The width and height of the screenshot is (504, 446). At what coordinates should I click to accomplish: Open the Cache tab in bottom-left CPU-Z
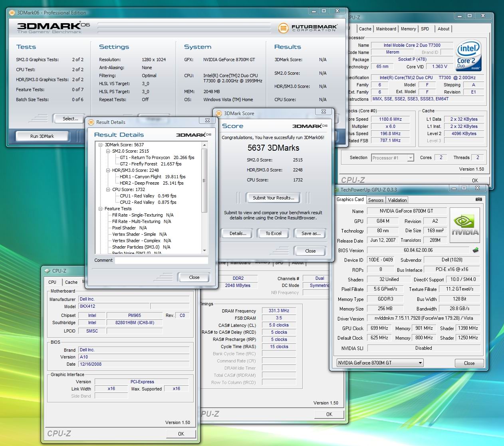(x=71, y=282)
